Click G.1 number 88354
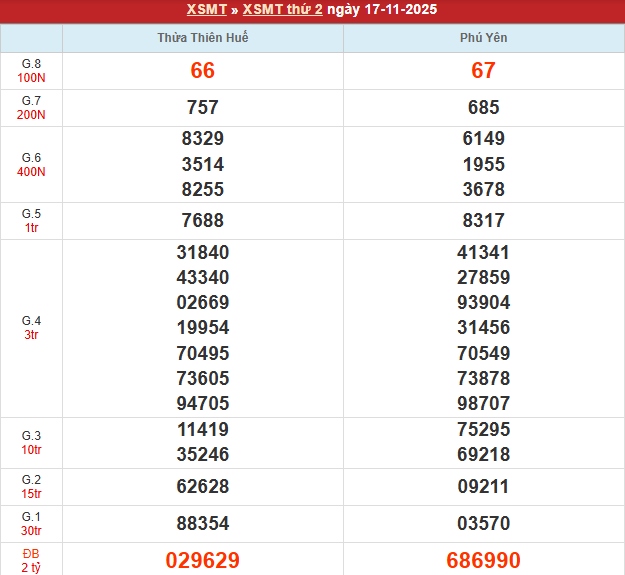The width and height of the screenshot is (625, 575). point(202,523)
